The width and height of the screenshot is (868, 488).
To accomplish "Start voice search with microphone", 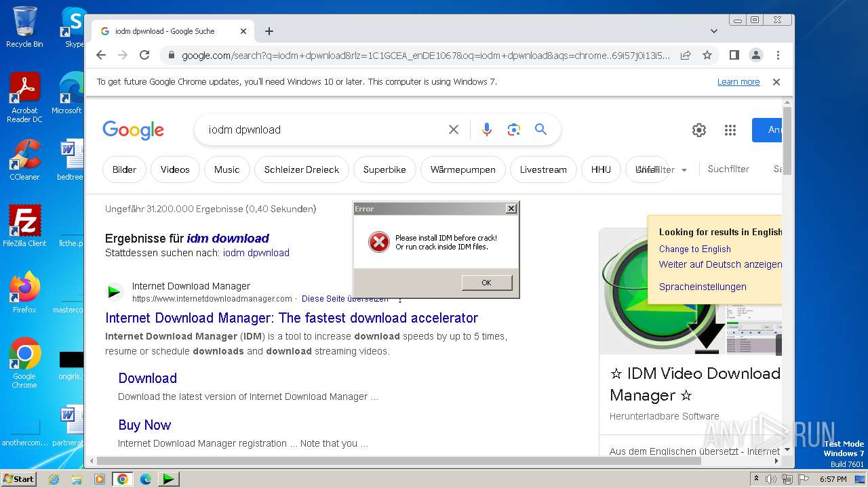I will point(486,129).
